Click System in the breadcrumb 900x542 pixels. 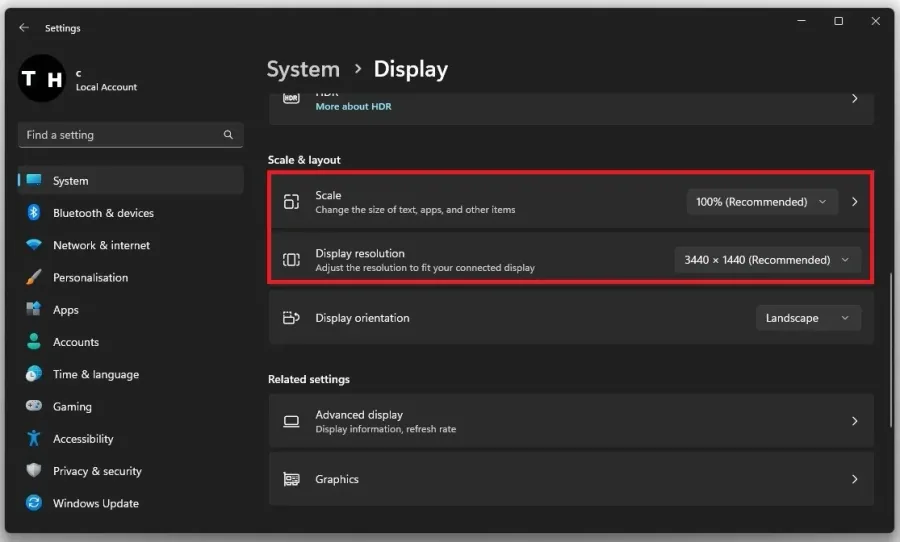[x=303, y=69]
